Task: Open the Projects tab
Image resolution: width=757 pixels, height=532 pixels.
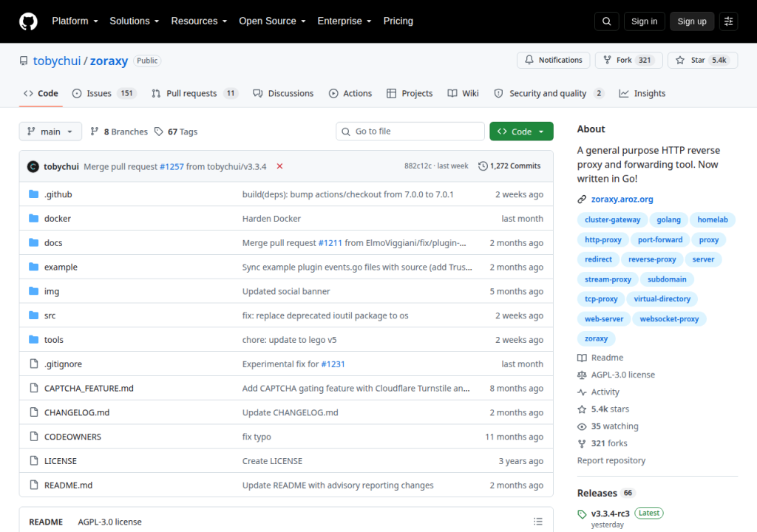Action: 410,93
